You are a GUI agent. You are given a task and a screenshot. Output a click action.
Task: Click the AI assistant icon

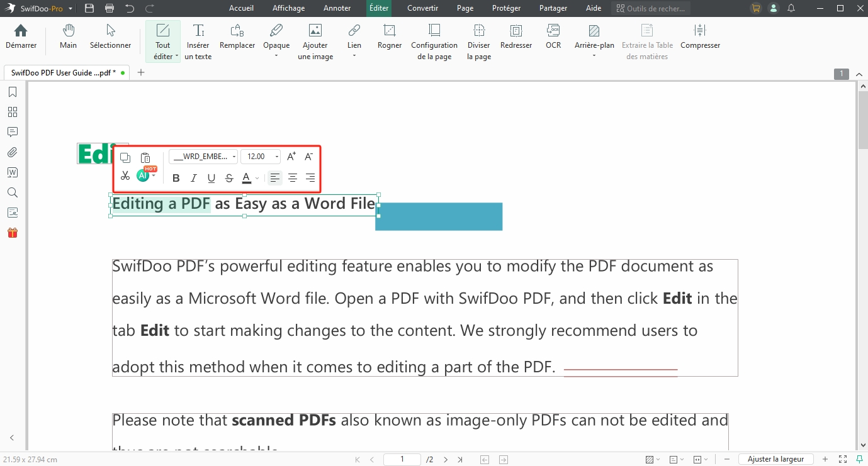pyautogui.click(x=143, y=176)
